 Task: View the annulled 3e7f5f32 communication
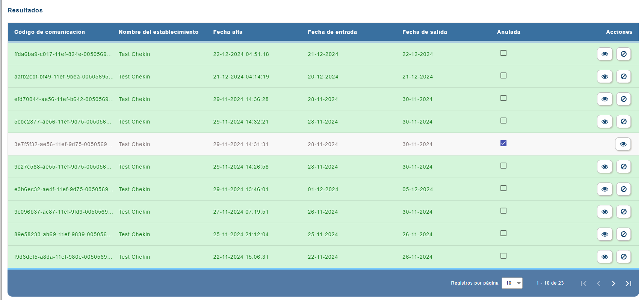point(623,144)
